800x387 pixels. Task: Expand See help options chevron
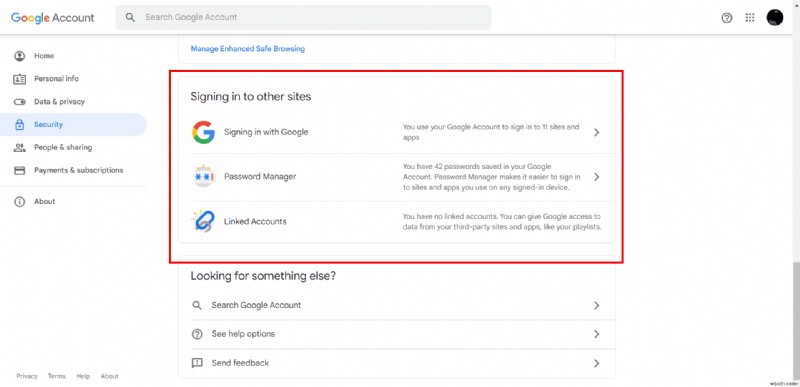(x=597, y=334)
